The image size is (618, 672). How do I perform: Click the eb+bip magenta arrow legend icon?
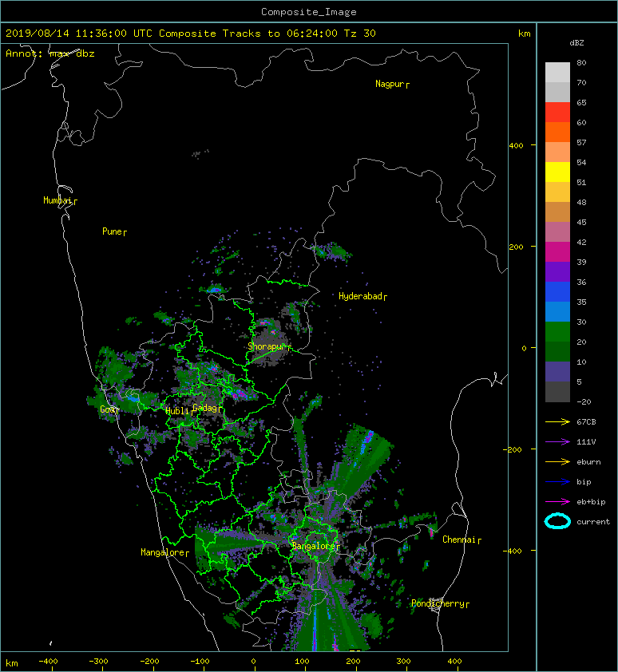557,501
